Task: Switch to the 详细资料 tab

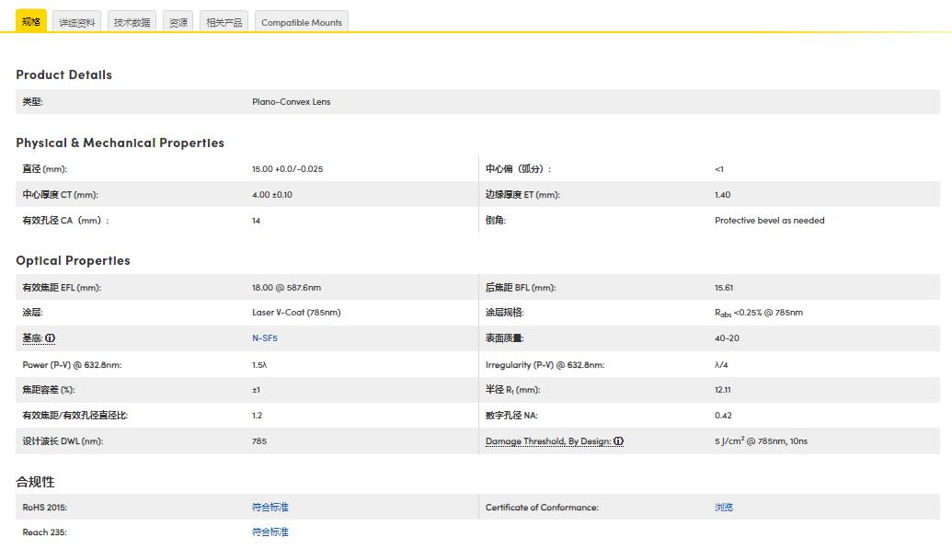Action: [77, 22]
